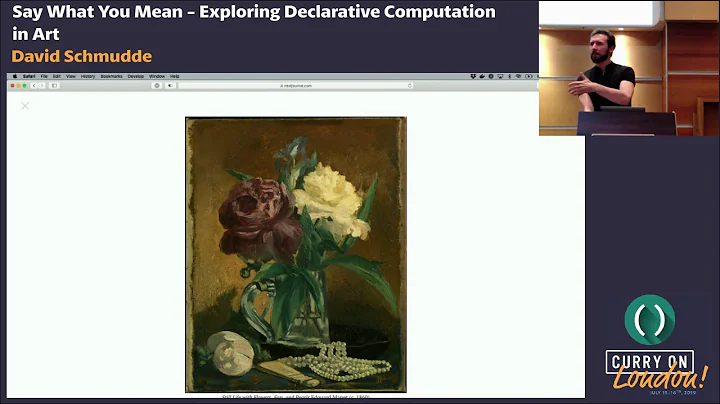Open the second status icon beside Dropbox

point(482,76)
